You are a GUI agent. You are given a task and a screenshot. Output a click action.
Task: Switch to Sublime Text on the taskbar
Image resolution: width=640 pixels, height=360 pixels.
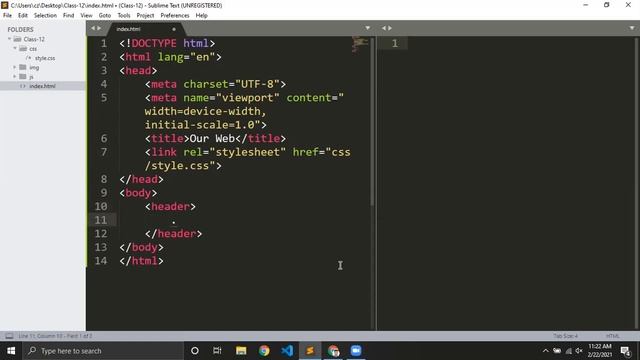310,351
